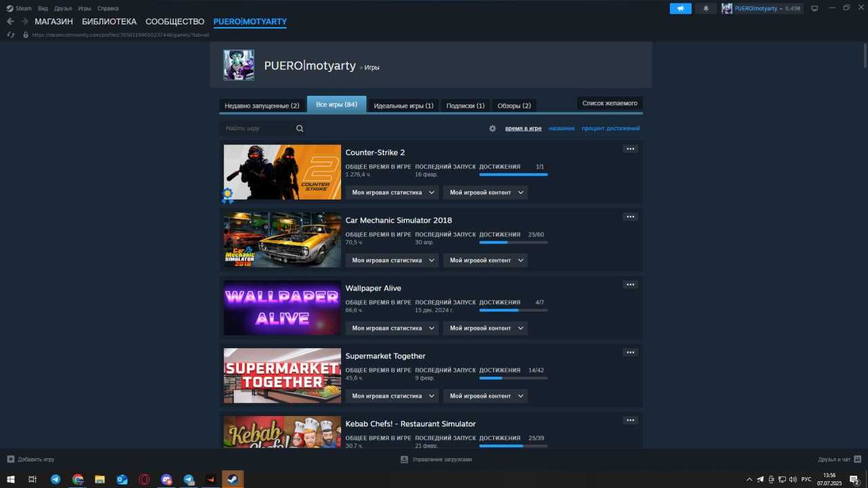
Task: Open Opera browser from the taskbar
Action: click(x=144, y=479)
